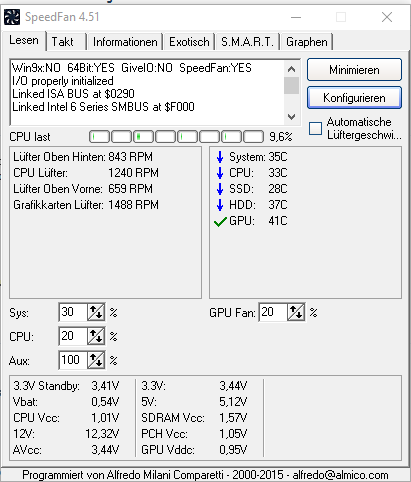The width and height of the screenshot is (411, 482).
Task: Select 'Grafikkarten Lüfter: 1488 RPM' reading
Action: [86, 205]
